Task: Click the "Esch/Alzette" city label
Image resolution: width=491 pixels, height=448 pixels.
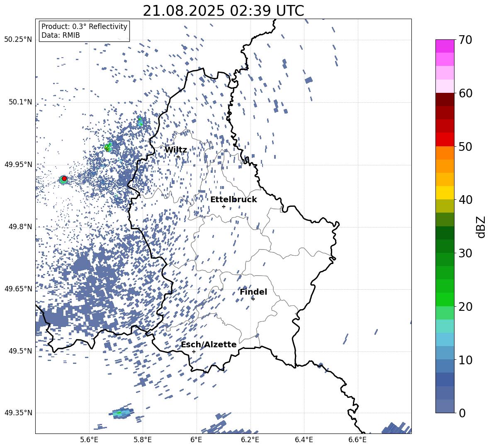Action: (x=209, y=344)
